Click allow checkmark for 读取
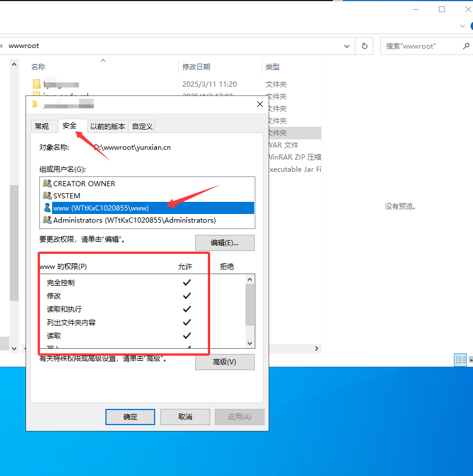 [187, 336]
